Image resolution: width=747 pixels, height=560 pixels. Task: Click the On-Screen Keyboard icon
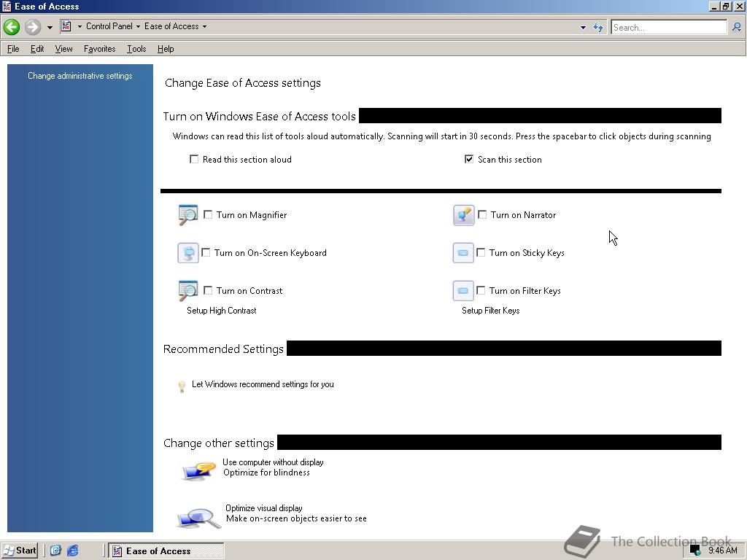tap(187, 253)
